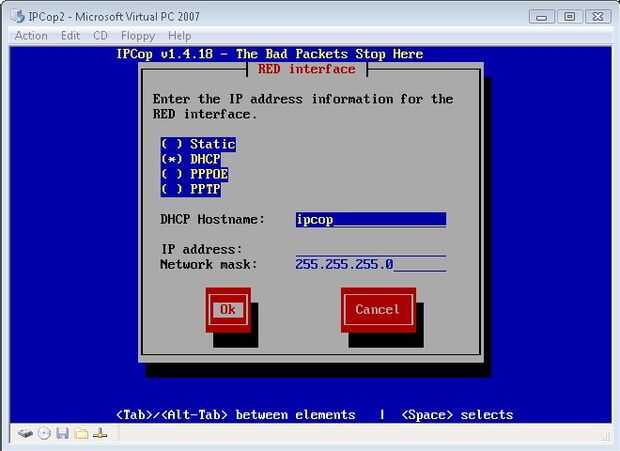Screen dimensions: 620x451
Task: Click the '<Tab>/<Alt-Tab> between elements' hint
Action: (236, 415)
